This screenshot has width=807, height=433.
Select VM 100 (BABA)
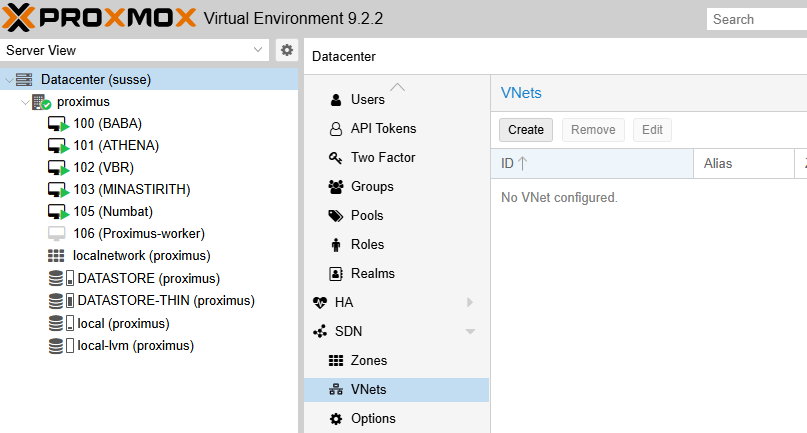click(x=108, y=124)
